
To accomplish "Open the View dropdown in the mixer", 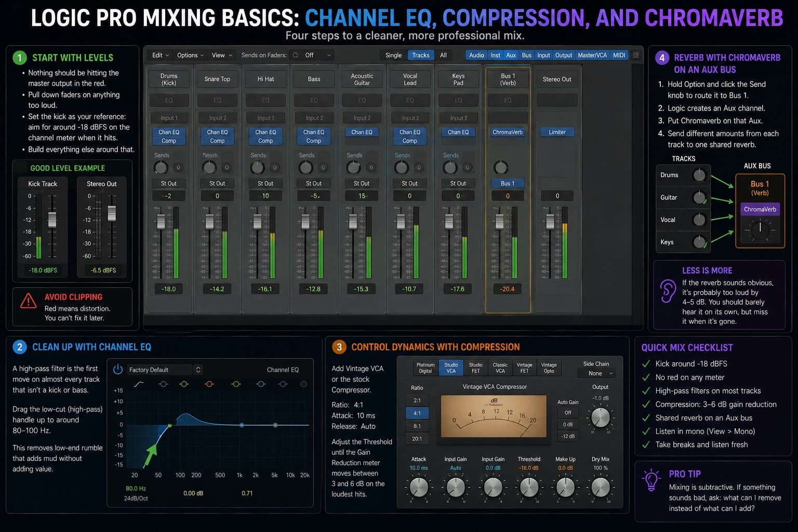I will coord(222,55).
